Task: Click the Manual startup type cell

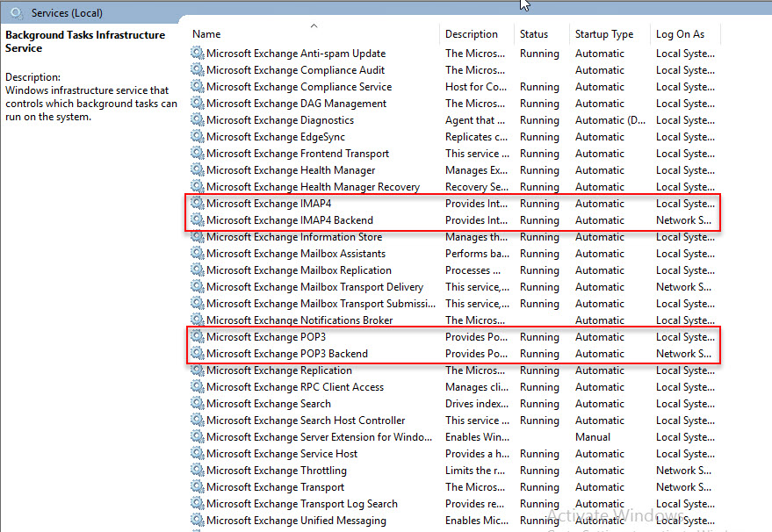Action: coord(593,437)
